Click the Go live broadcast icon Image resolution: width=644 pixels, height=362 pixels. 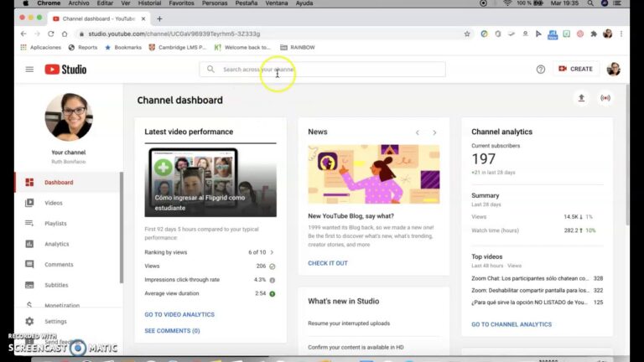click(x=605, y=98)
